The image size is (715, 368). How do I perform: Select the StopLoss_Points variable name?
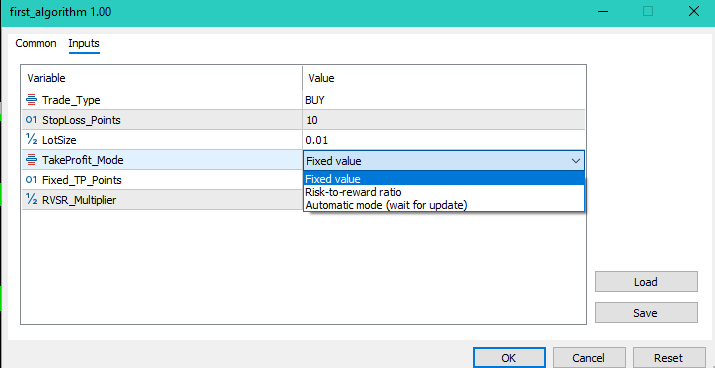[x=82, y=120]
